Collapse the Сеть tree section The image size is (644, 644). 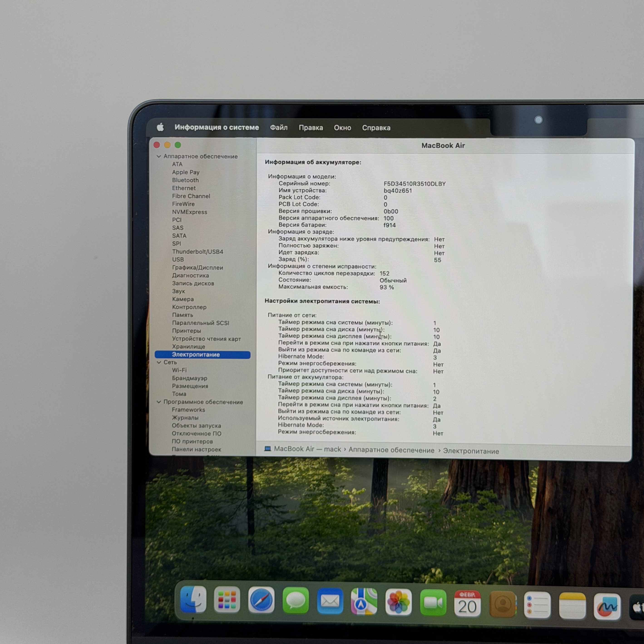[159, 362]
